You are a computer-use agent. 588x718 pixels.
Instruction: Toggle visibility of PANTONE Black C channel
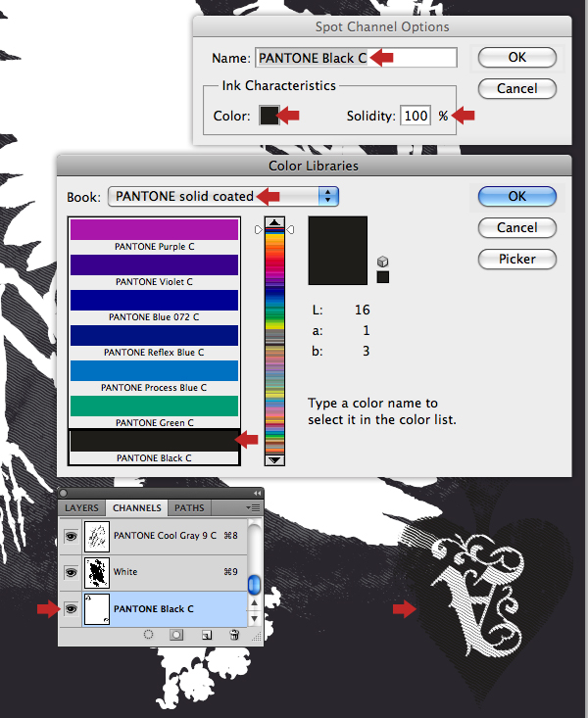pyautogui.click(x=71, y=609)
